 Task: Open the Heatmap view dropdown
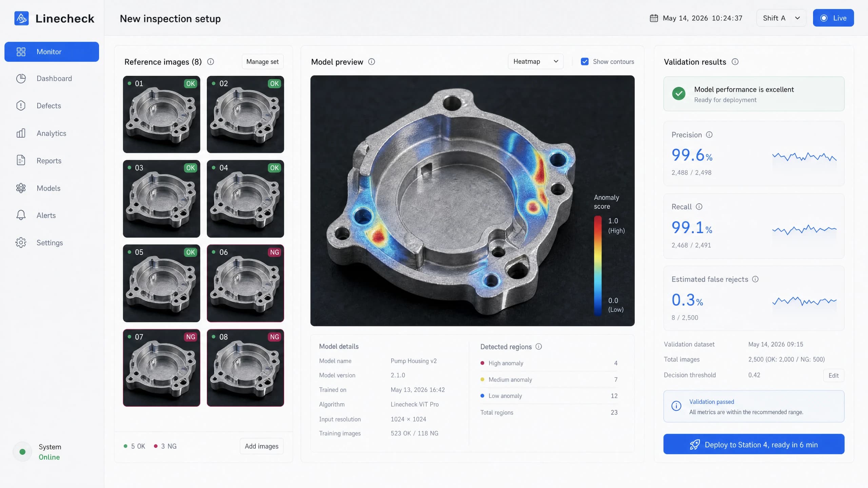tap(535, 61)
